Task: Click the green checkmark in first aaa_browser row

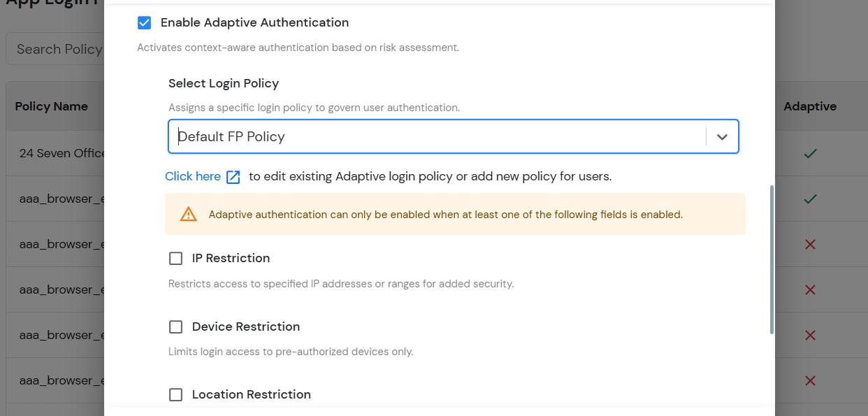Action: [x=809, y=199]
